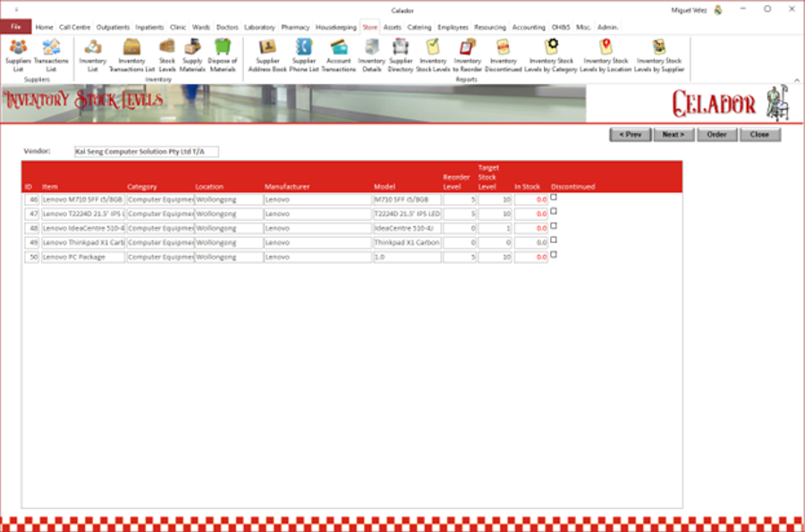Launch Inventory to Reorder report
This screenshot has height=532, width=805.
(467, 54)
